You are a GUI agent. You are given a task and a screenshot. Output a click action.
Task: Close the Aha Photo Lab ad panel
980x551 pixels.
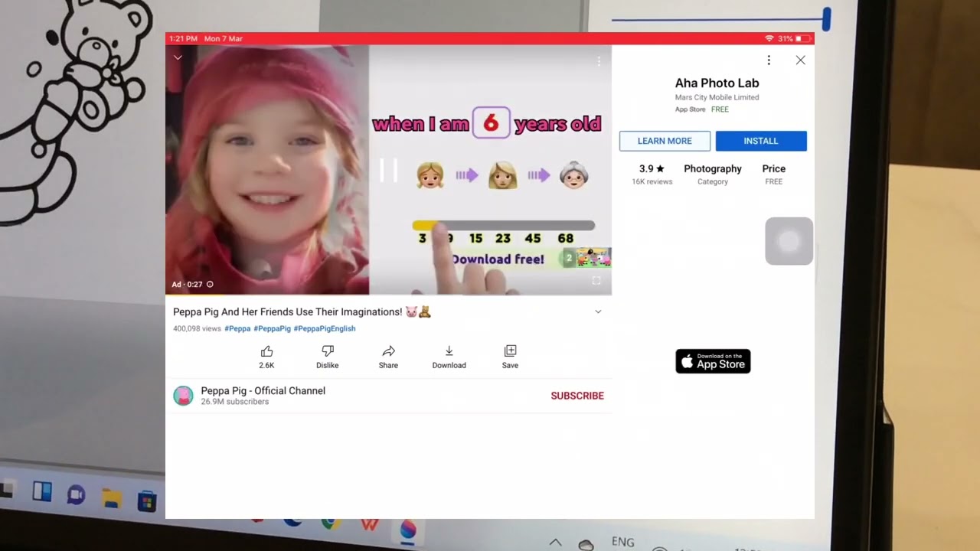[800, 60]
